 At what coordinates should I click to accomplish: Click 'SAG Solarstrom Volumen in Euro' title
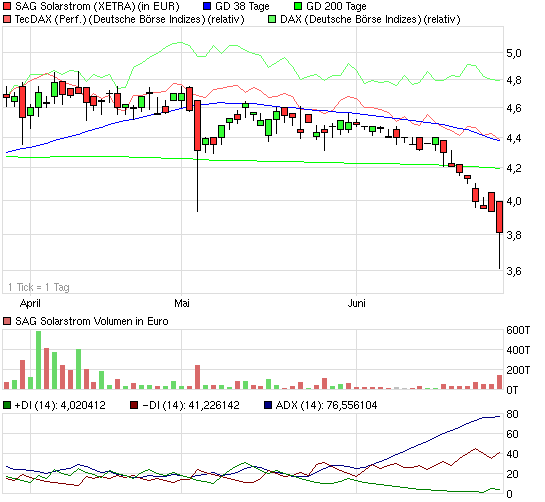(x=92, y=321)
